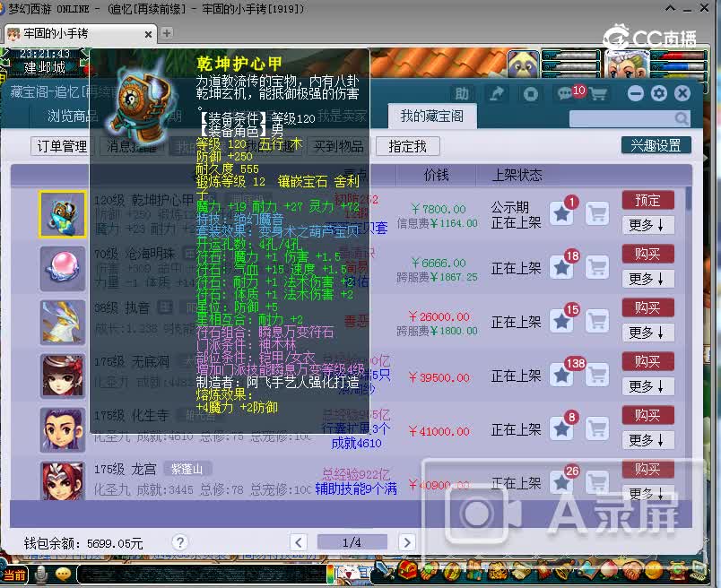Screen dimensions: 721x588
Task: Go to next page arrow
Action: [x=407, y=542]
